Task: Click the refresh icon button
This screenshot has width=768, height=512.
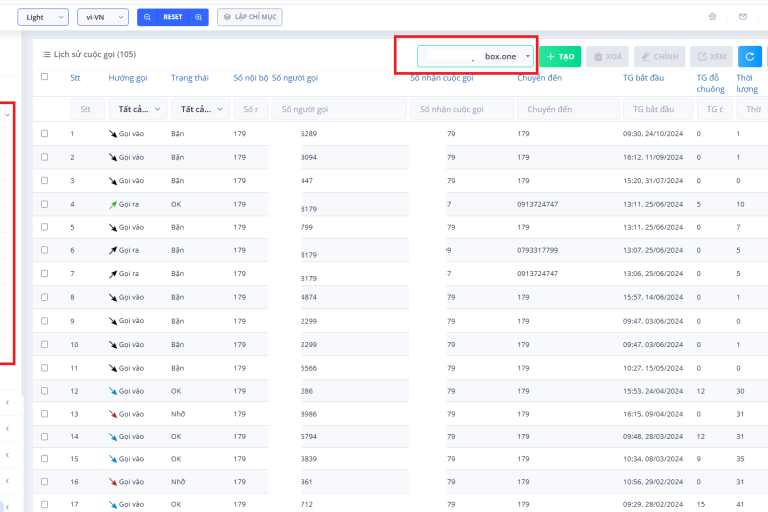Action: click(x=750, y=57)
